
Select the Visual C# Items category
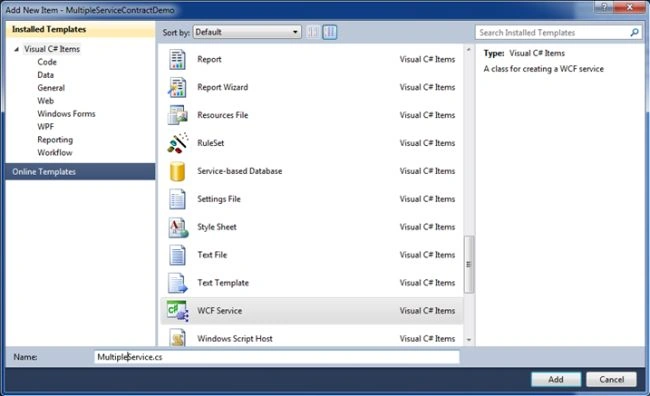(52, 49)
